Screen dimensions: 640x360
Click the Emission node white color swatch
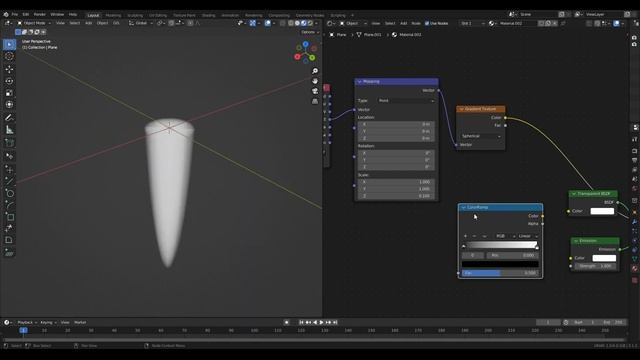(604, 258)
